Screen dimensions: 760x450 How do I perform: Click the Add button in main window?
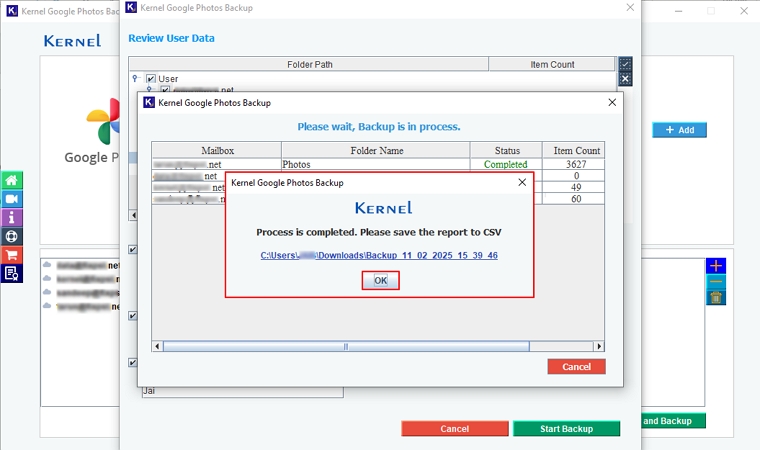tap(679, 130)
